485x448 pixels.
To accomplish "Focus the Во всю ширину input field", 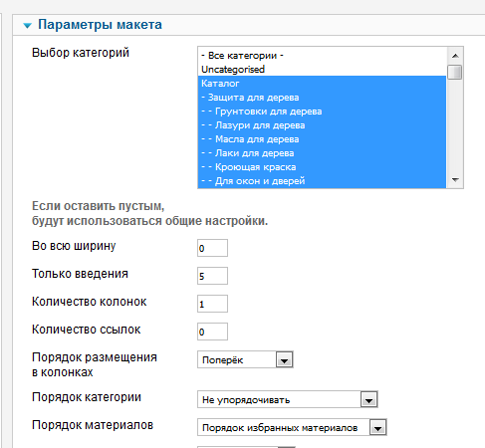I will click(212, 248).
